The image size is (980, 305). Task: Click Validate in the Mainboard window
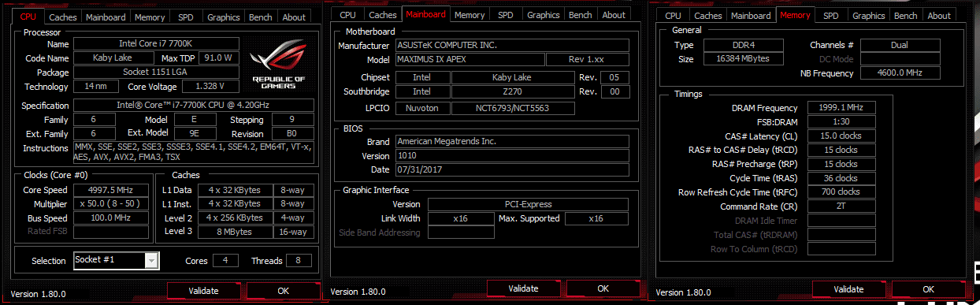(x=524, y=288)
